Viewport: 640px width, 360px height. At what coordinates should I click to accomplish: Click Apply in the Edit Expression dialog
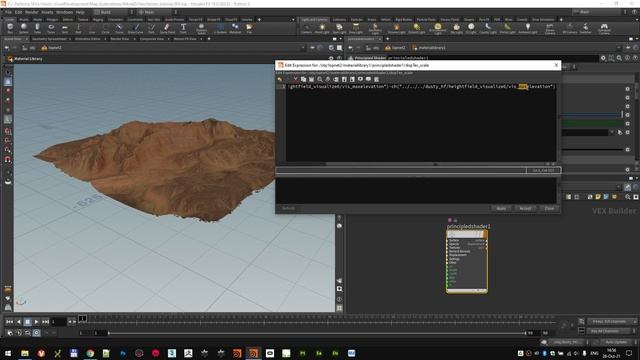(x=501, y=208)
